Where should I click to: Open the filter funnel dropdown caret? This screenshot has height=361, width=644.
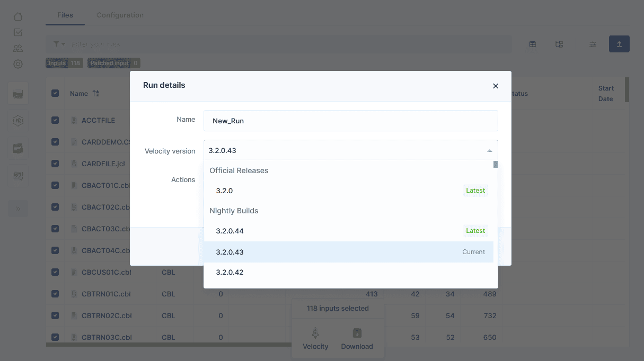tap(64, 44)
